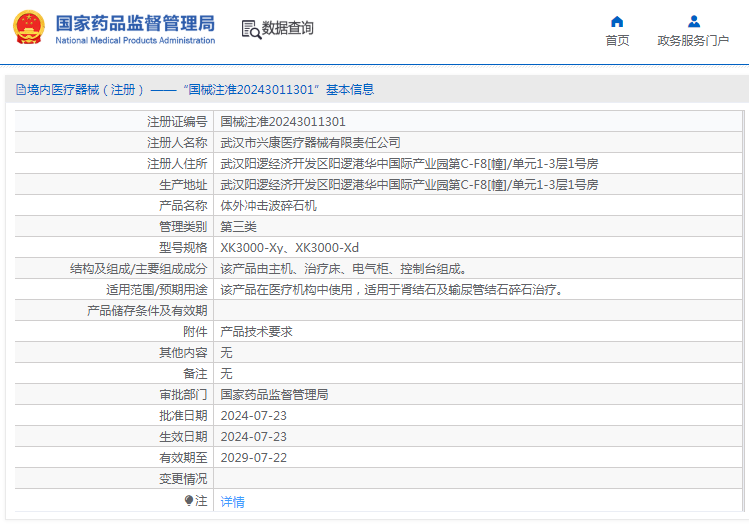
Task: Open the 详情 link
Action: coord(233,502)
